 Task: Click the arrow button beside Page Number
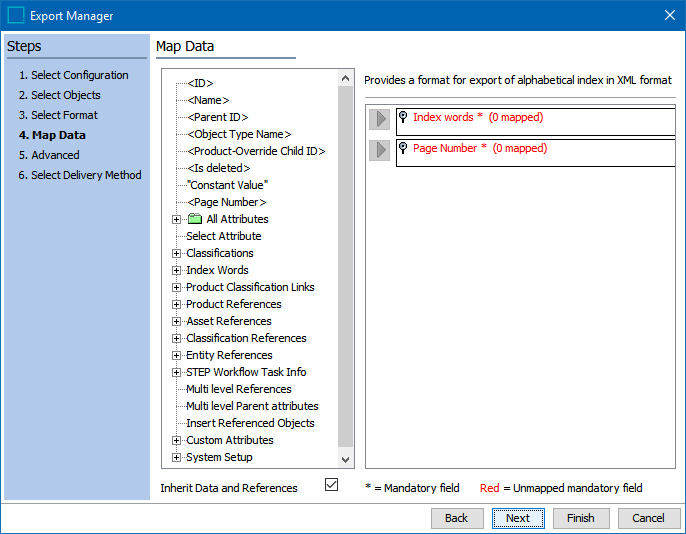379,150
